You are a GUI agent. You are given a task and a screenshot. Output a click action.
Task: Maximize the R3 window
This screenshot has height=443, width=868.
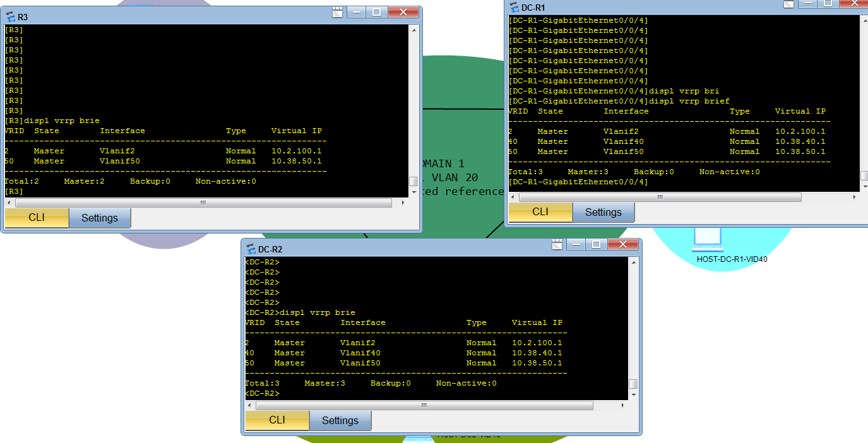pos(377,11)
